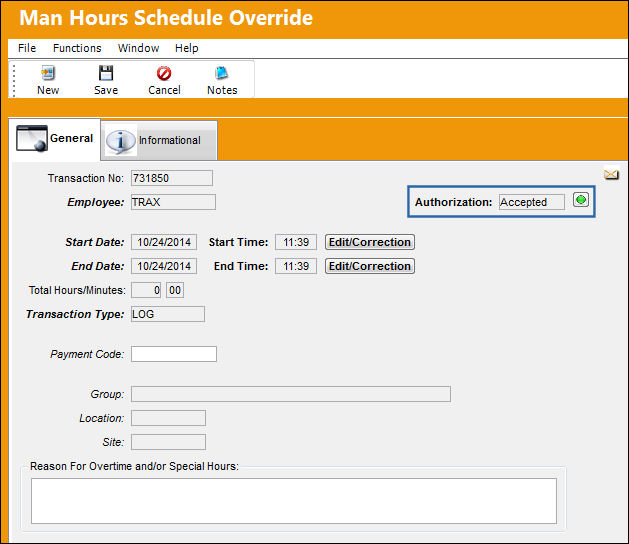Image resolution: width=629 pixels, height=544 pixels.
Task: Click the Payment Code label
Action: point(87,354)
